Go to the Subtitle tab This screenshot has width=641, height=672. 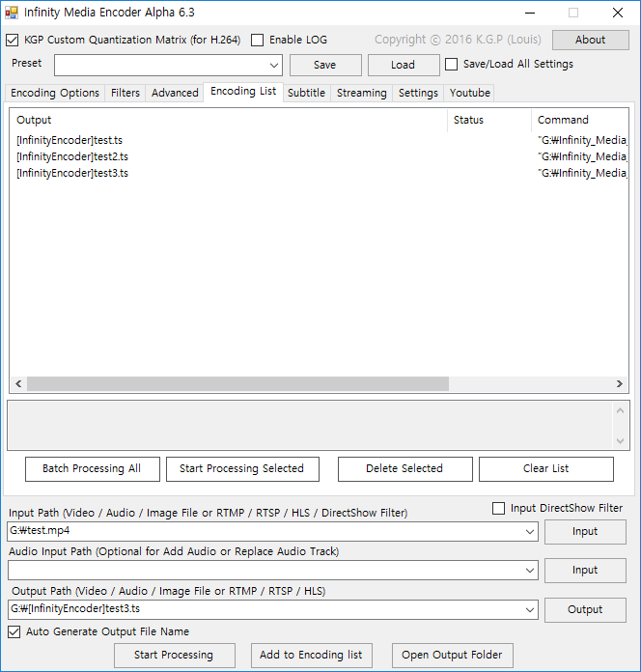(x=306, y=93)
